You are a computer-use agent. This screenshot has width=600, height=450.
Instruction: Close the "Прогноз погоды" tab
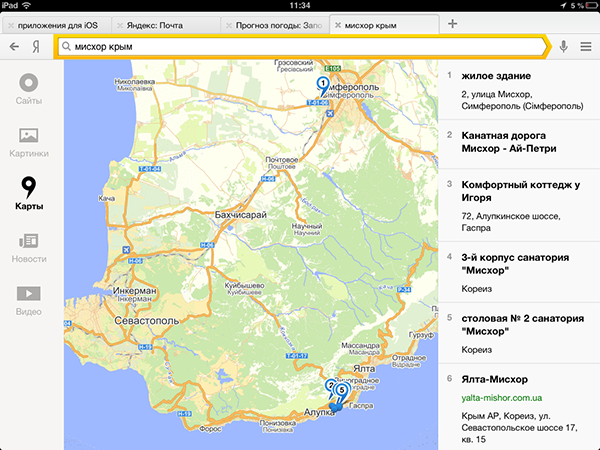[x=229, y=26]
